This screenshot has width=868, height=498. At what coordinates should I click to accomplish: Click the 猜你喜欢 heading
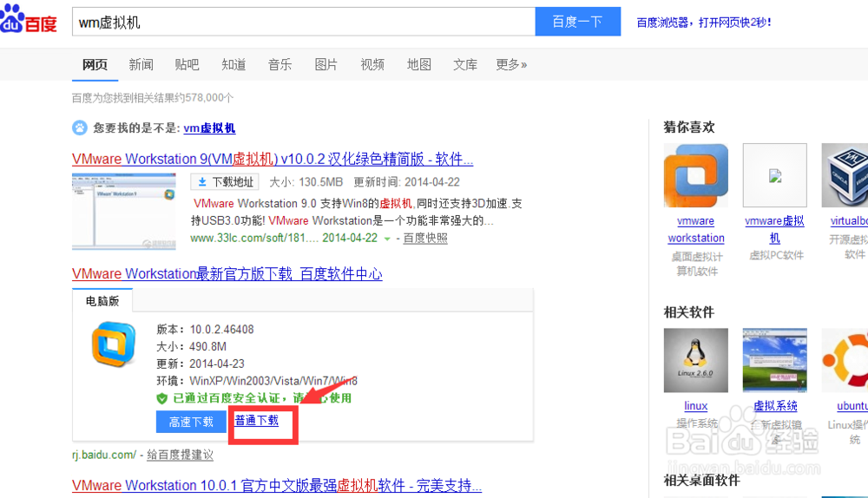coord(689,128)
